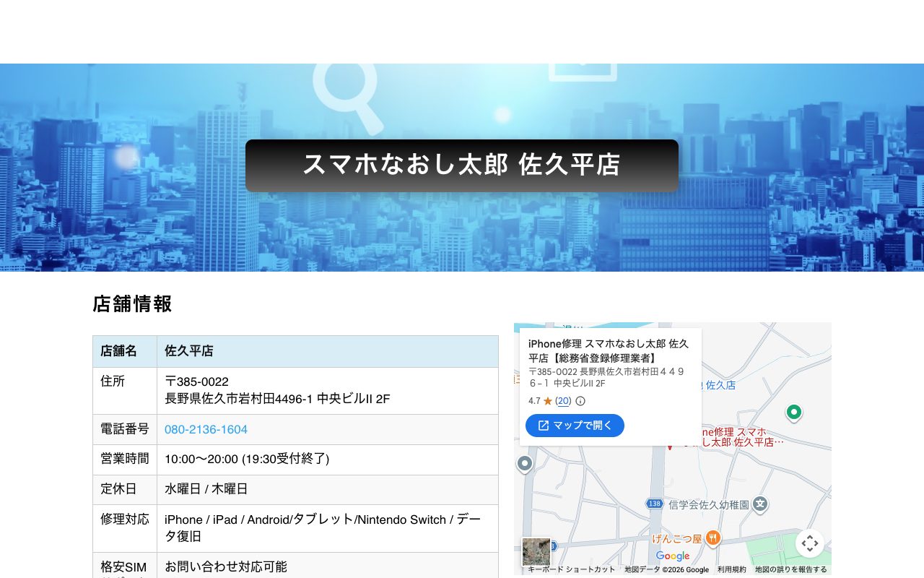Click the 住所 row label
924x578 pixels.
[113, 381]
